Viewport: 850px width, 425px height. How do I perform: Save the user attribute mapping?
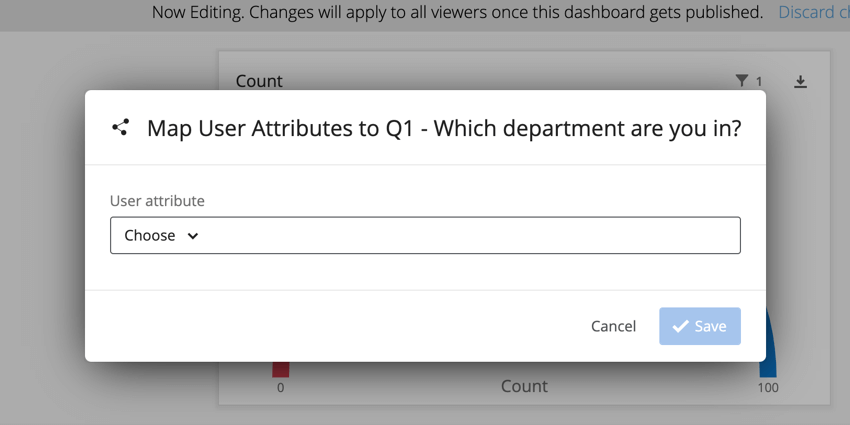point(700,326)
